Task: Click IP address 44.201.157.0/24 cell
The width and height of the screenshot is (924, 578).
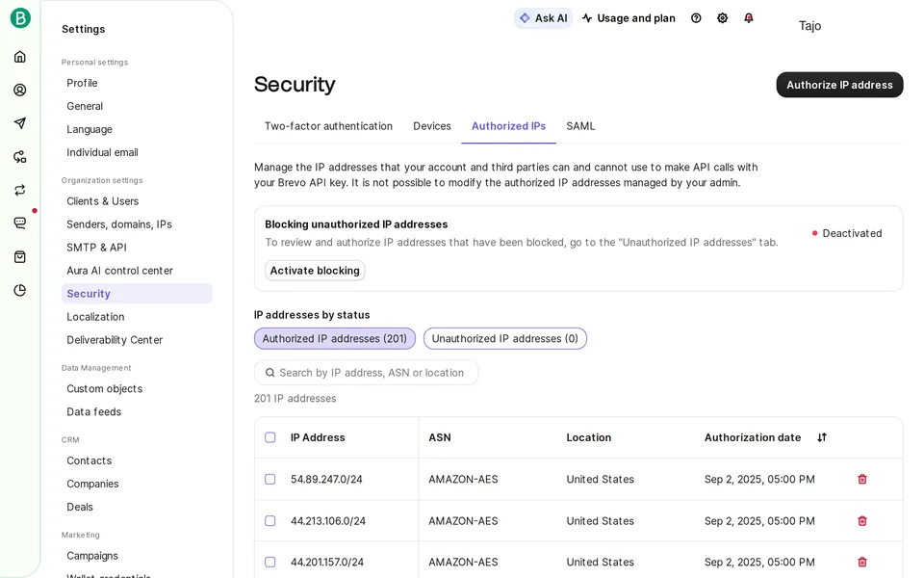Action: 327,563
